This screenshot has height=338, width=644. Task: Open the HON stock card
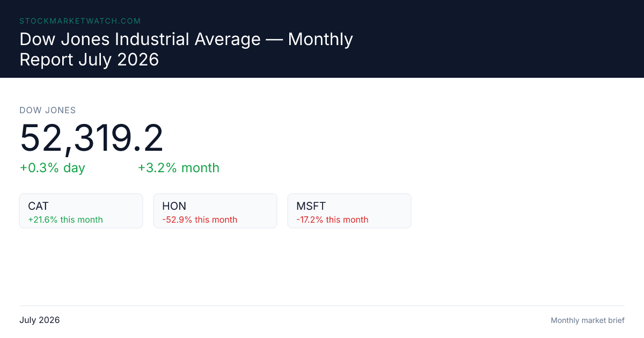tap(215, 211)
